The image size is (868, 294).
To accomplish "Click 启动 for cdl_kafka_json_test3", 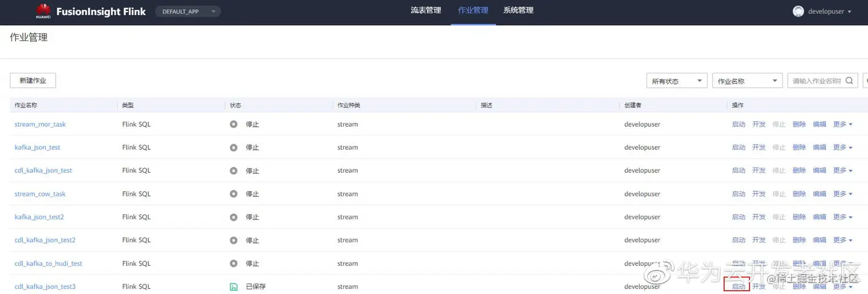I will [x=738, y=287].
